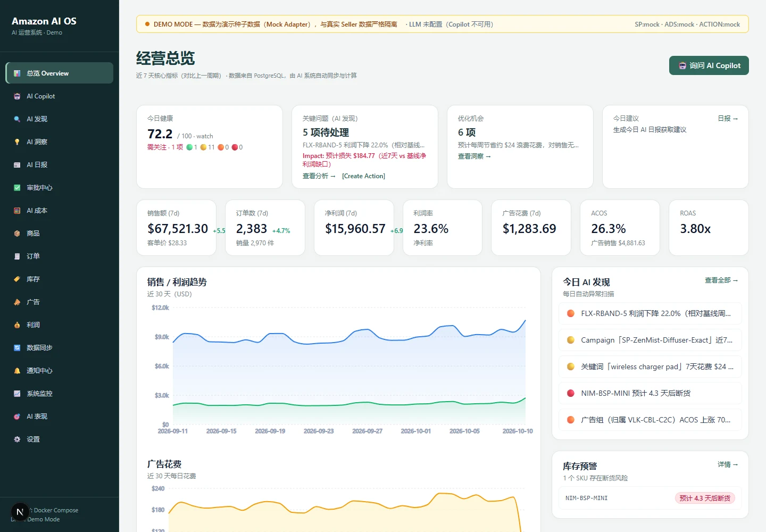Open the FLX-RBAND-5 利润下降 finding
766x532 pixels.
(x=650, y=313)
